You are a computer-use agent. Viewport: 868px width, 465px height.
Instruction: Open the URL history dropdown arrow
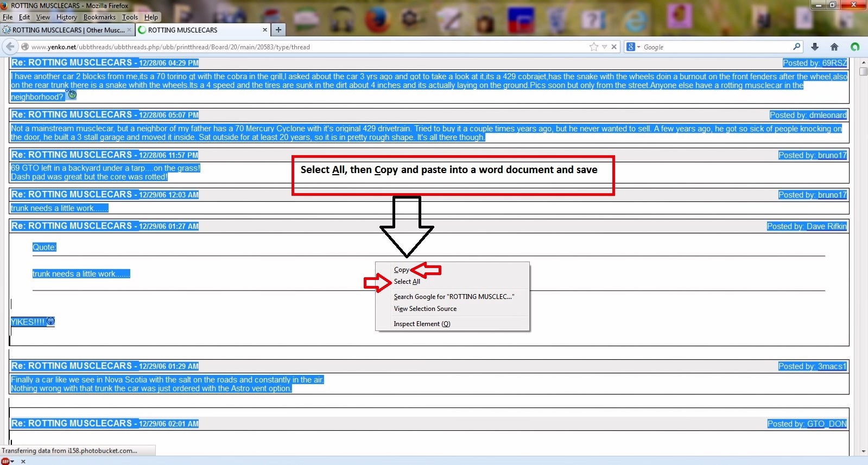point(604,47)
